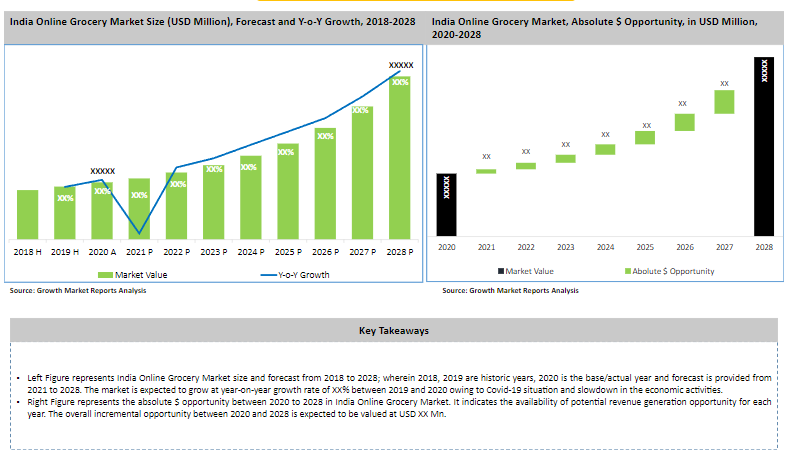The image size is (789, 460).
Task: Click the 2021 green opportunity block
Action: pos(486,172)
